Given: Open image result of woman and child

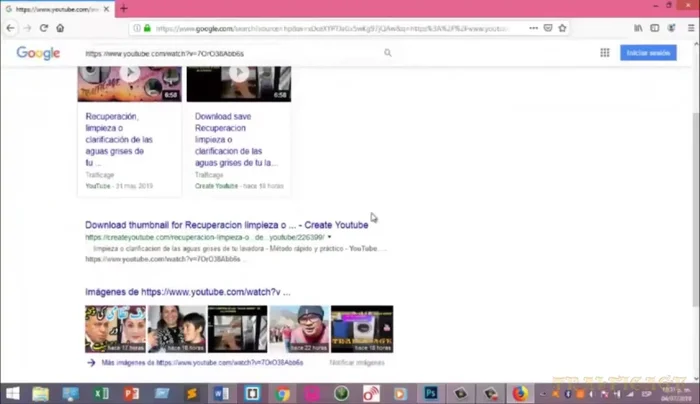Looking at the screenshot, I should point(177,329).
